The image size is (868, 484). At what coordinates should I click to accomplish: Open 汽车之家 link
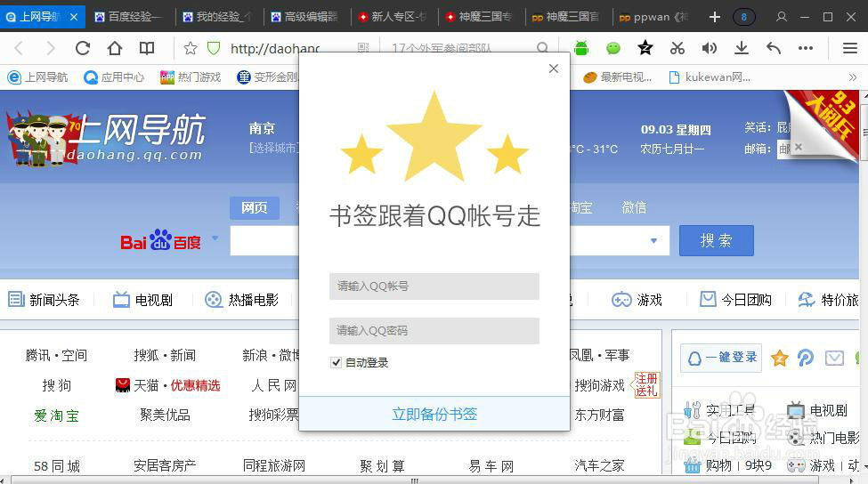point(599,465)
